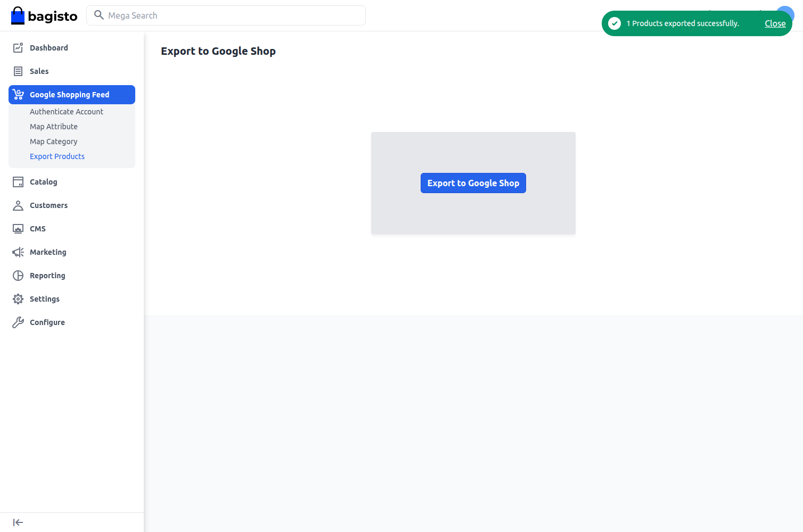Select the Reporting pie chart icon

[x=18, y=275]
